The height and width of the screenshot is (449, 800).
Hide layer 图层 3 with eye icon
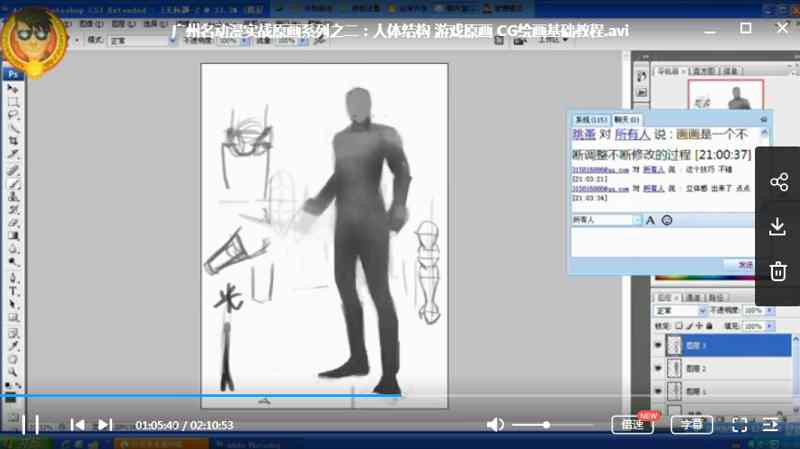[x=658, y=345]
